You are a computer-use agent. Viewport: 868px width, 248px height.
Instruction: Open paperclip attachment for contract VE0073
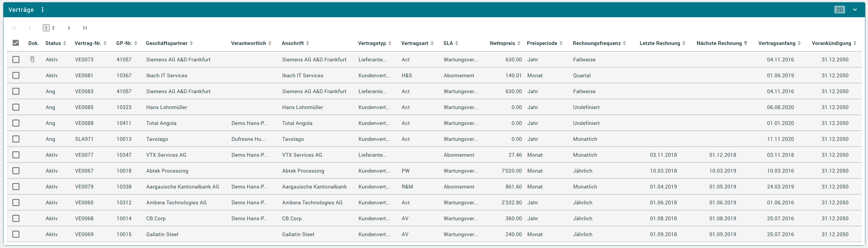point(32,60)
